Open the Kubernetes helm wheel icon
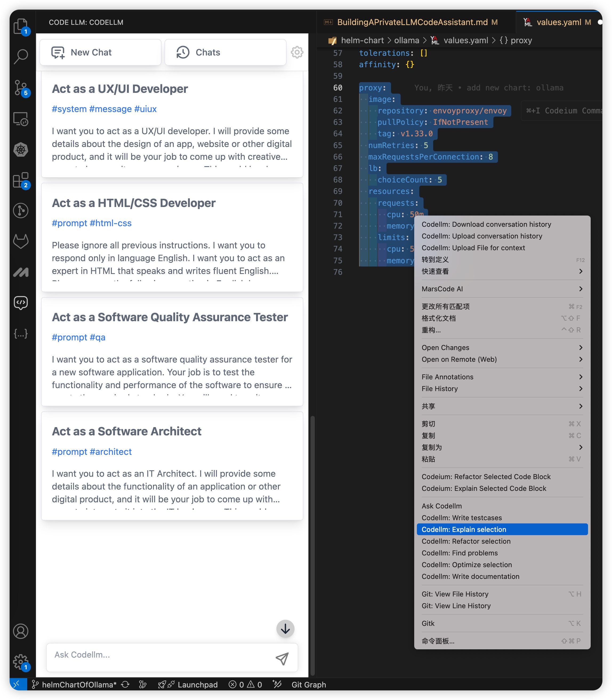 pos(21,149)
